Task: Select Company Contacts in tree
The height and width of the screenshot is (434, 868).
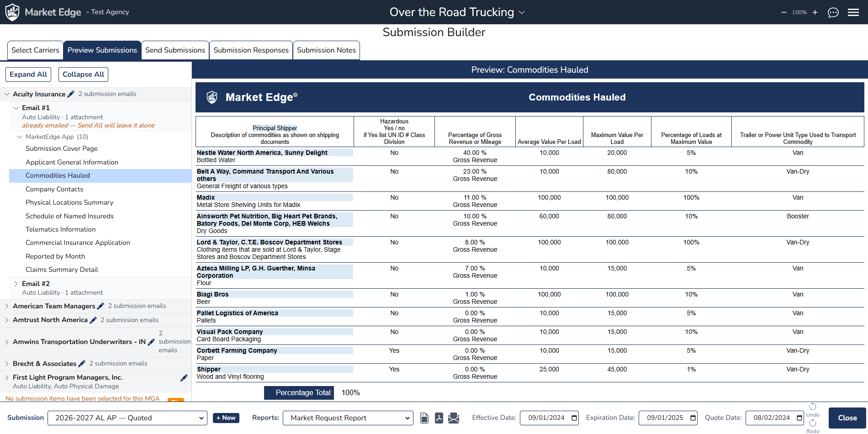Action: (54, 189)
